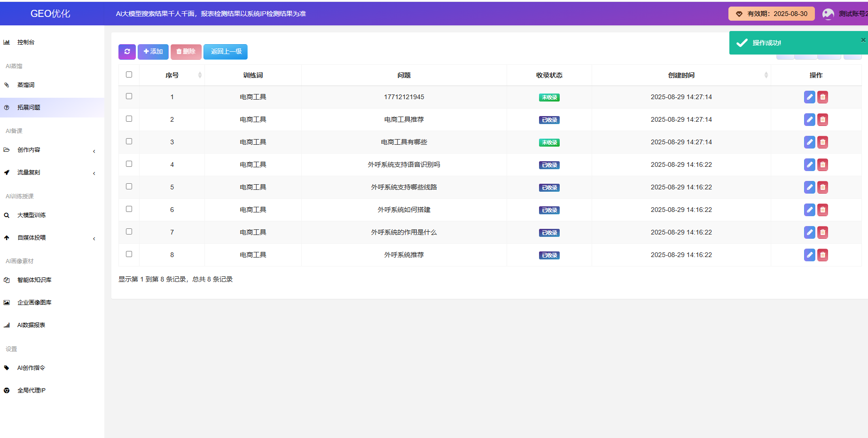Click the red trash icon for 外呼系统如何搭建

822,210
